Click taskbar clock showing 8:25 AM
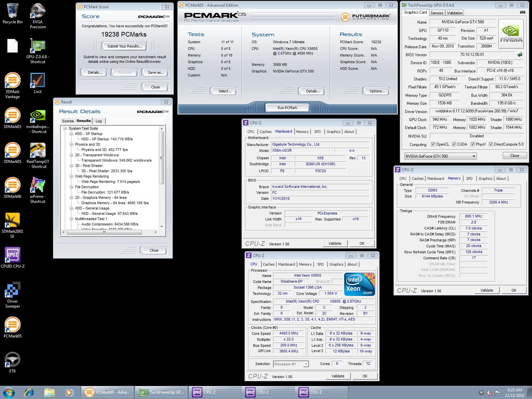532x399 pixels. point(514,393)
